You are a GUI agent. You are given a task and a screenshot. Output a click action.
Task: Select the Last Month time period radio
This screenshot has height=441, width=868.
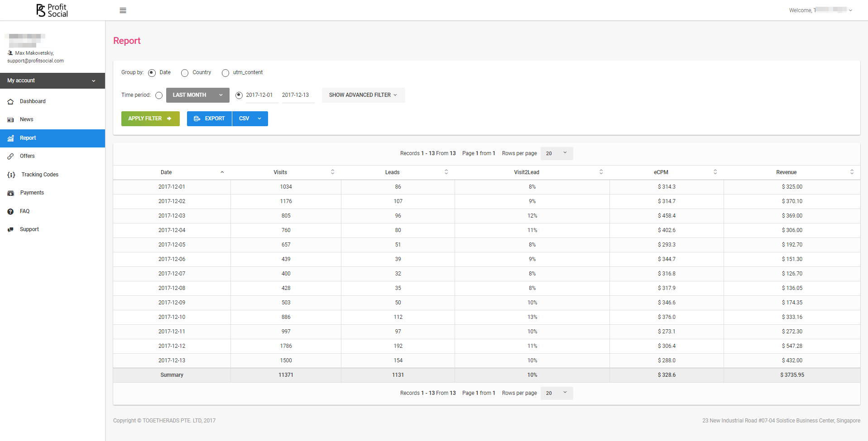click(x=159, y=95)
